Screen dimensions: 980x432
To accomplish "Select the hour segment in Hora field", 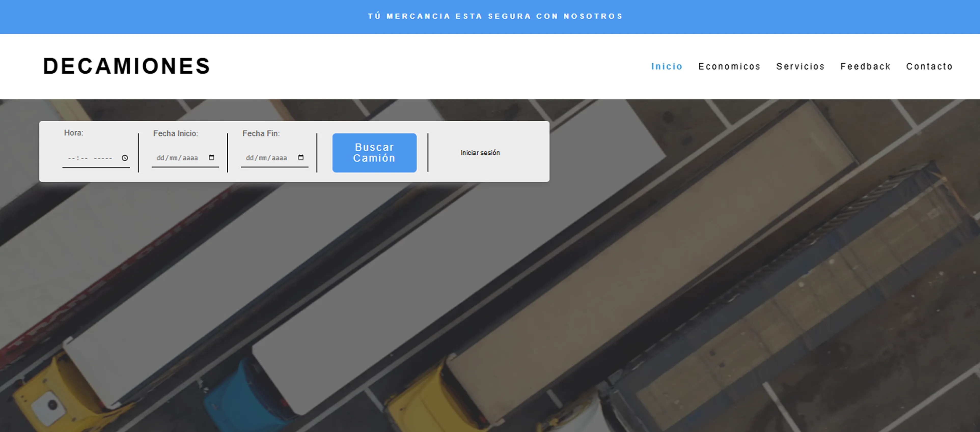I will [x=71, y=158].
